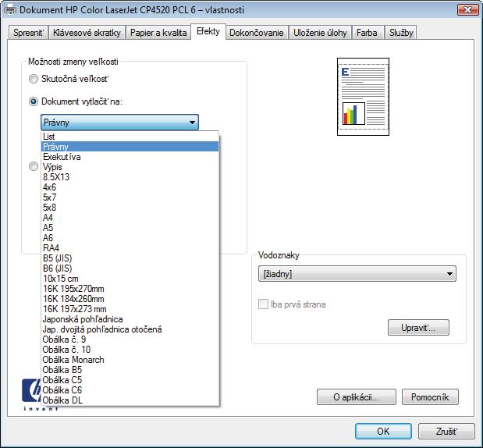Pick 16K 195x270mm paper size
Viewport: 483px width, 448px height.
[x=130, y=289]
